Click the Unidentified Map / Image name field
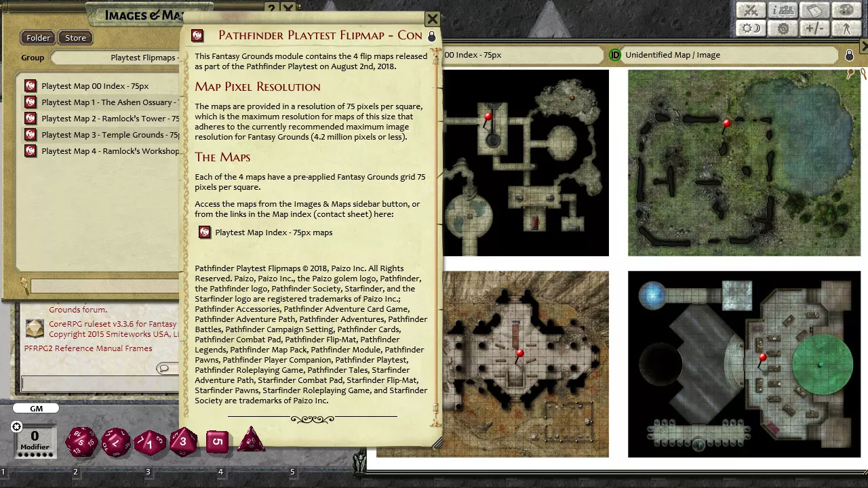 (x=731, y=55)
